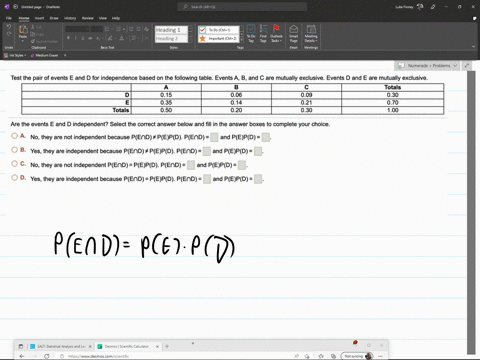480x360 pixels.
Task: Click the pen mode icon near account
Action: click(x=433, y=7)
